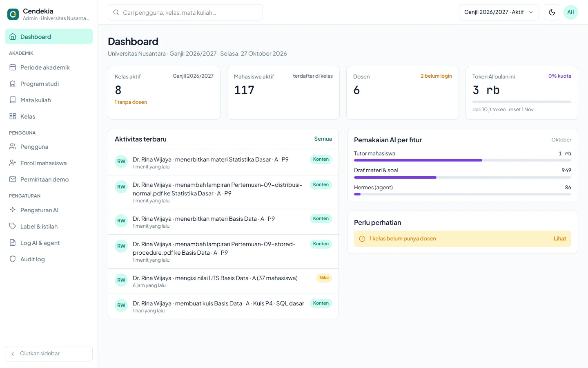588x368 pixels.
Task: Click the Program studi building icon
Action: coord(13,83)
